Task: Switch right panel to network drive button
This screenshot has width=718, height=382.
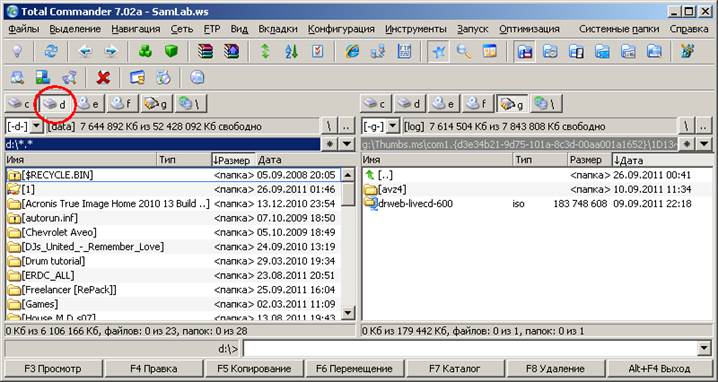Action: 547,104
